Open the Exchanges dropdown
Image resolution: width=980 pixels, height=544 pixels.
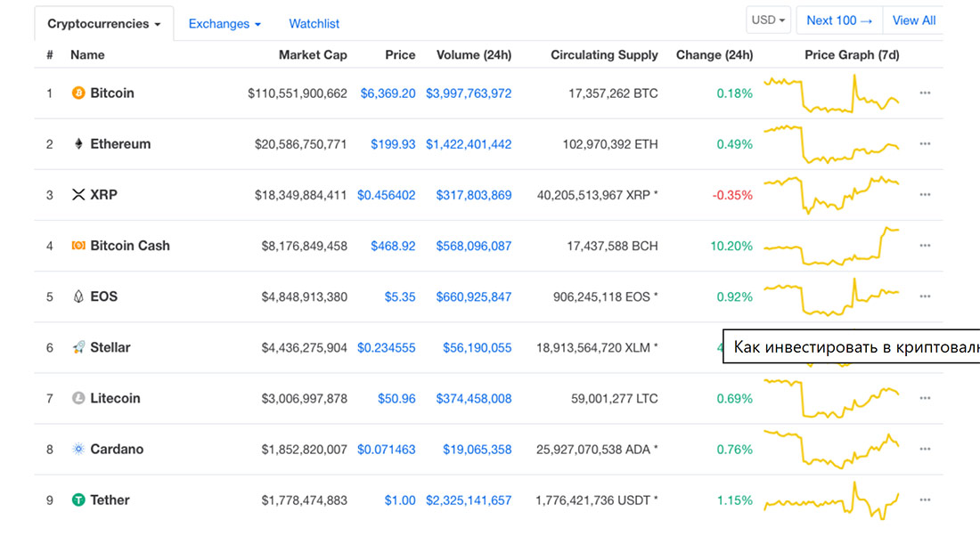coord(224,23)
